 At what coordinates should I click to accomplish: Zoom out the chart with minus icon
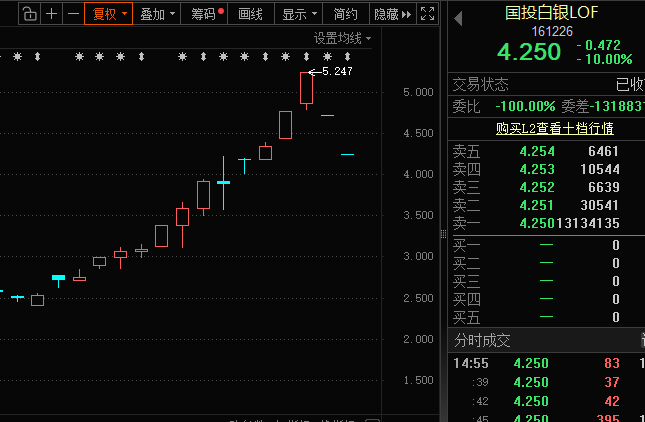72,14
